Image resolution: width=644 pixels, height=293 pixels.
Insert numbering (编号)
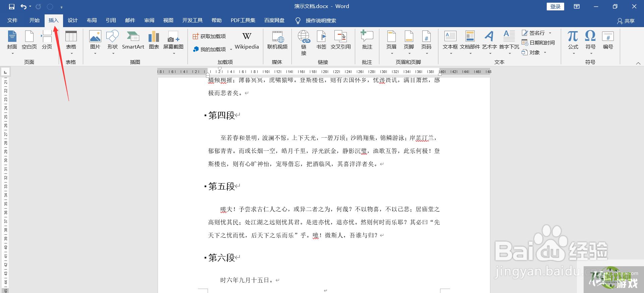(608, 40)
